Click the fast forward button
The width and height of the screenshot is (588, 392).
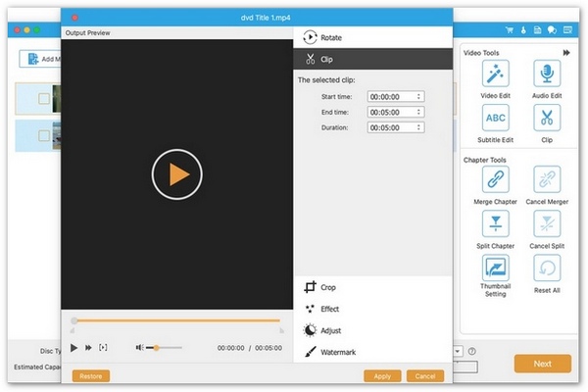88,348
